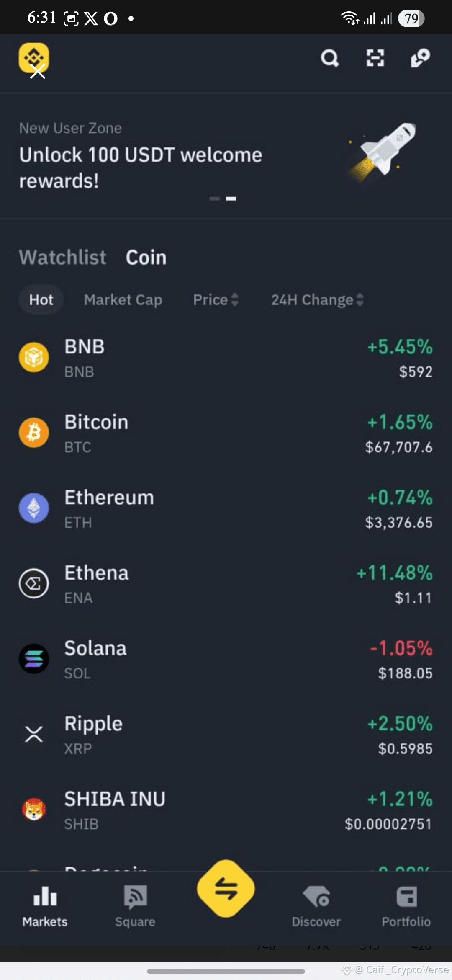452x980 pixels.
Task: Tap the QR scan icon
Action: point(375,58)
